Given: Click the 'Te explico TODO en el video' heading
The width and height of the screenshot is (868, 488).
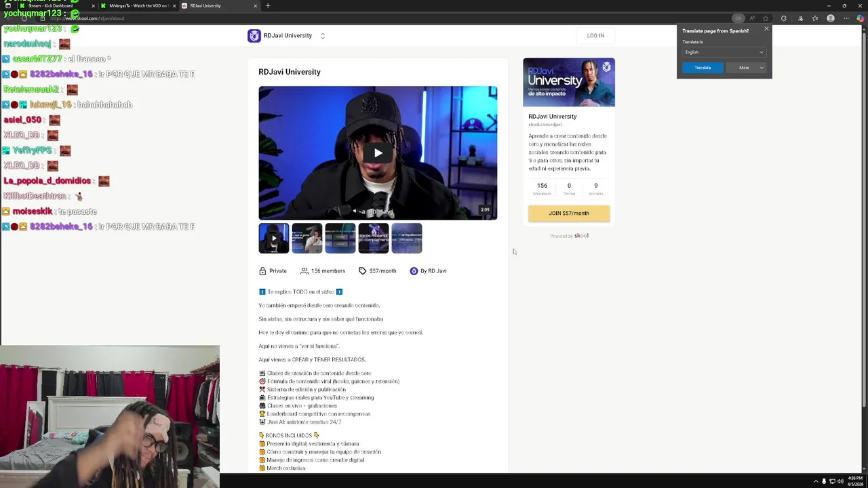Looking at the screenshot, I should pyautogui.click(x=300, y=291).
